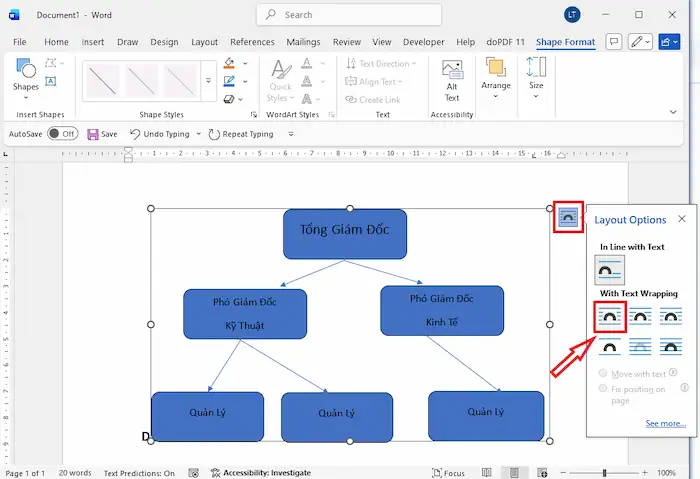Select Fix position on page option
The image size is (700, 479).
tap(602, 388)
